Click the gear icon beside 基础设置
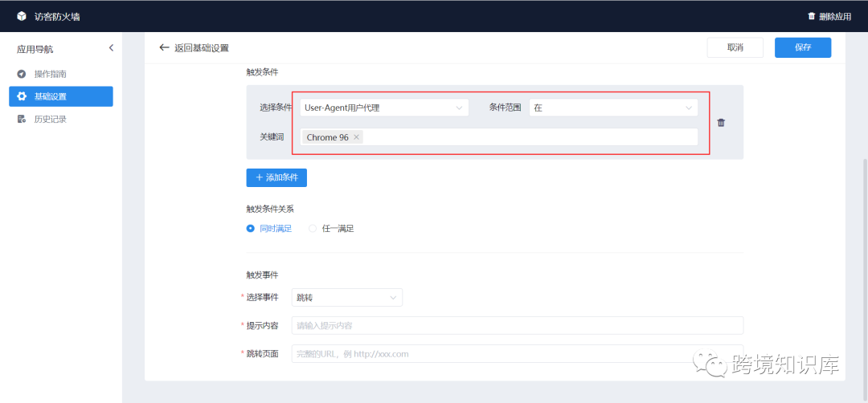Viewport: 868px width, 403px height. [22, 96]
